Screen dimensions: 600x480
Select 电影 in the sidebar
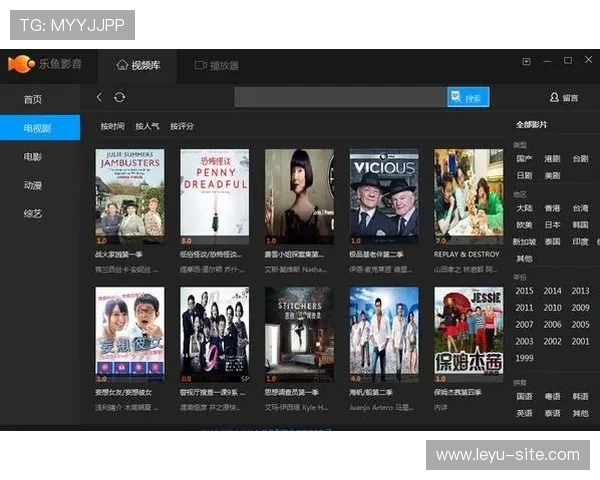pos(33,157)
